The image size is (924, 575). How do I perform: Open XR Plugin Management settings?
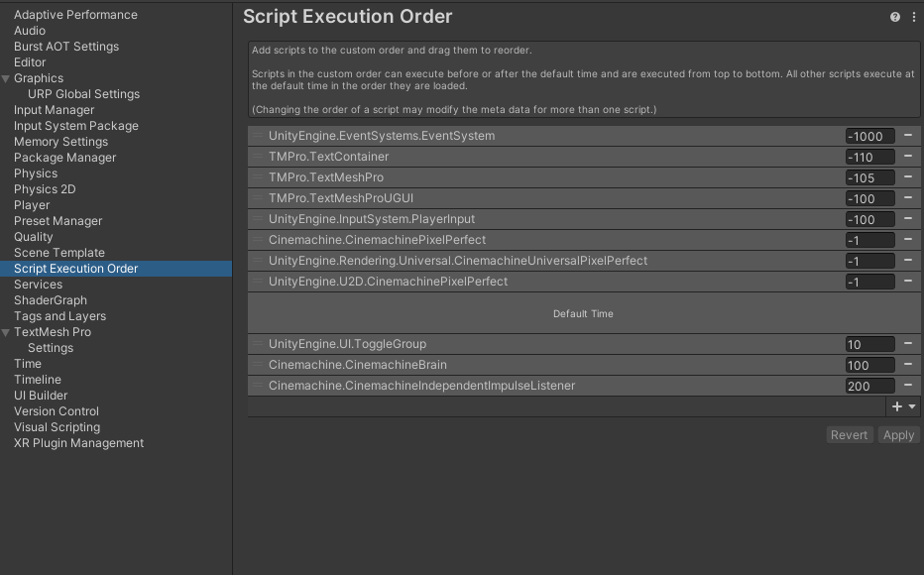79,443
